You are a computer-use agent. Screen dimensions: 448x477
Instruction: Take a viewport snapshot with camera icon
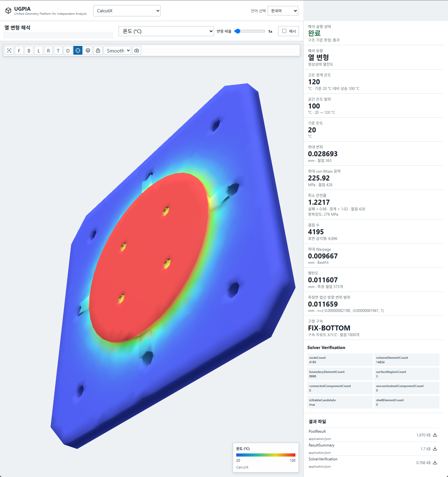click(x=137, y=50)
